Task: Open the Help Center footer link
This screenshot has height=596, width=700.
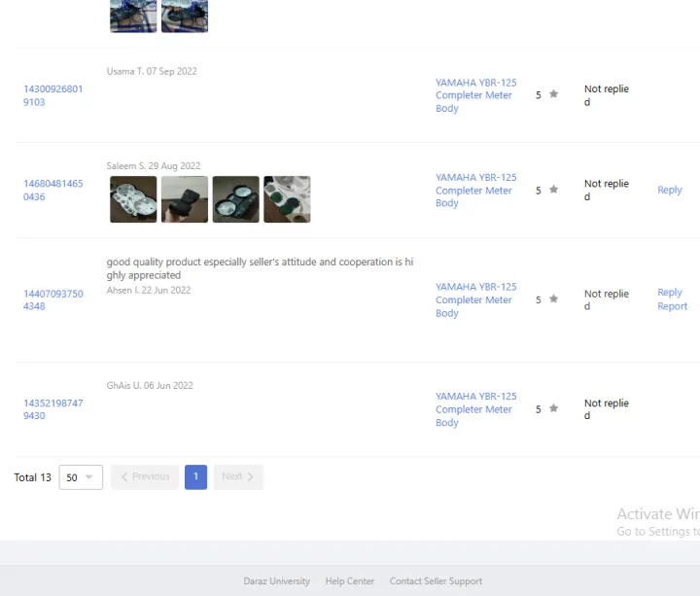Action: point(349,581)
